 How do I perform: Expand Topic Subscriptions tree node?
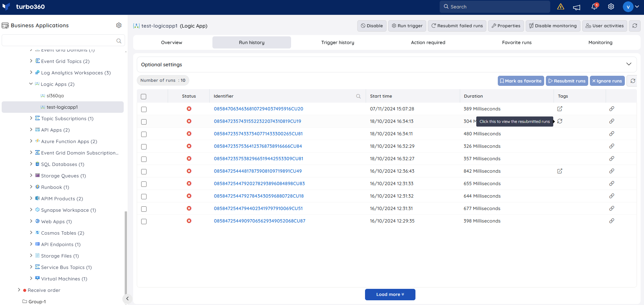(x=31, y=118)
